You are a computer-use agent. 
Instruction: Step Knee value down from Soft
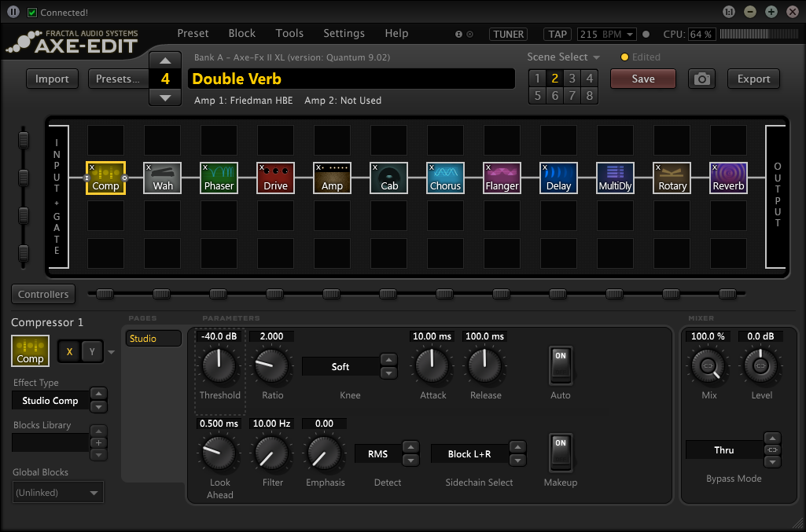point(388,373)
